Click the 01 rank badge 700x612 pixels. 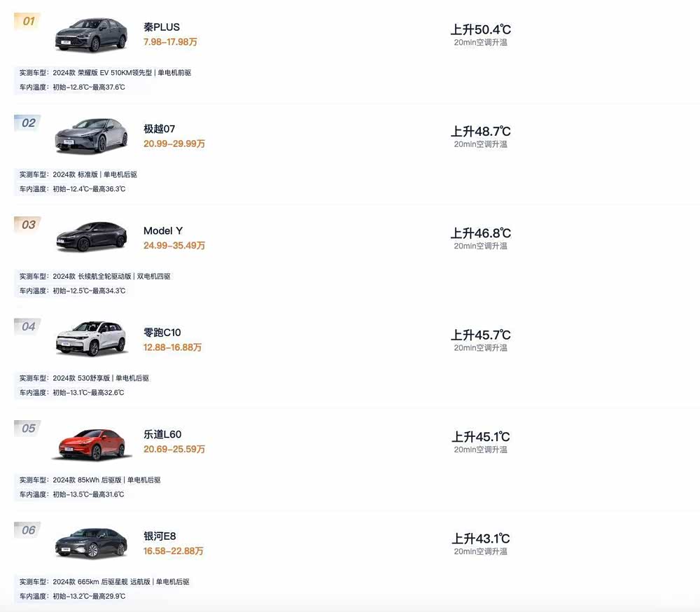point(28,21)
